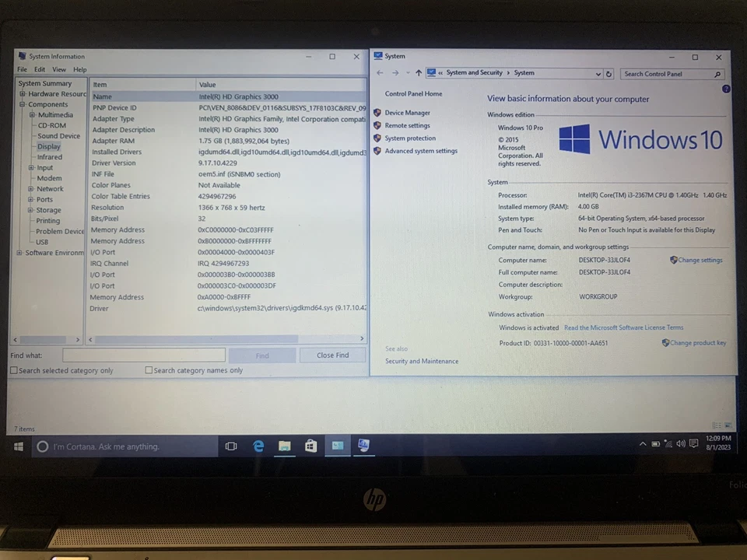
Task: Enable Search selected category only
Action: (14, 369)
